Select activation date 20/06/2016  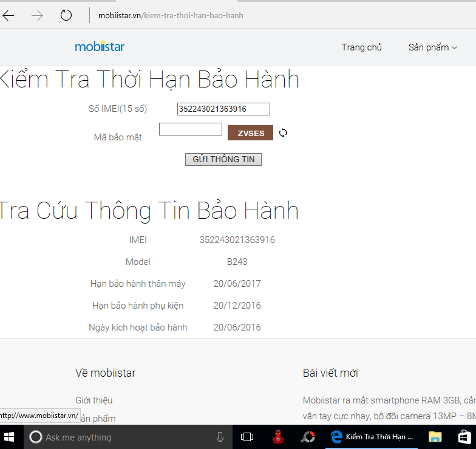click(237, 327)
